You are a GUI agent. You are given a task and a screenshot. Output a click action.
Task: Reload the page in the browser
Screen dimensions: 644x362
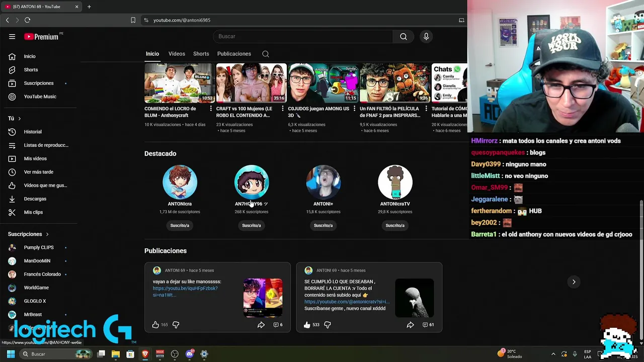(x=27, y=20)
